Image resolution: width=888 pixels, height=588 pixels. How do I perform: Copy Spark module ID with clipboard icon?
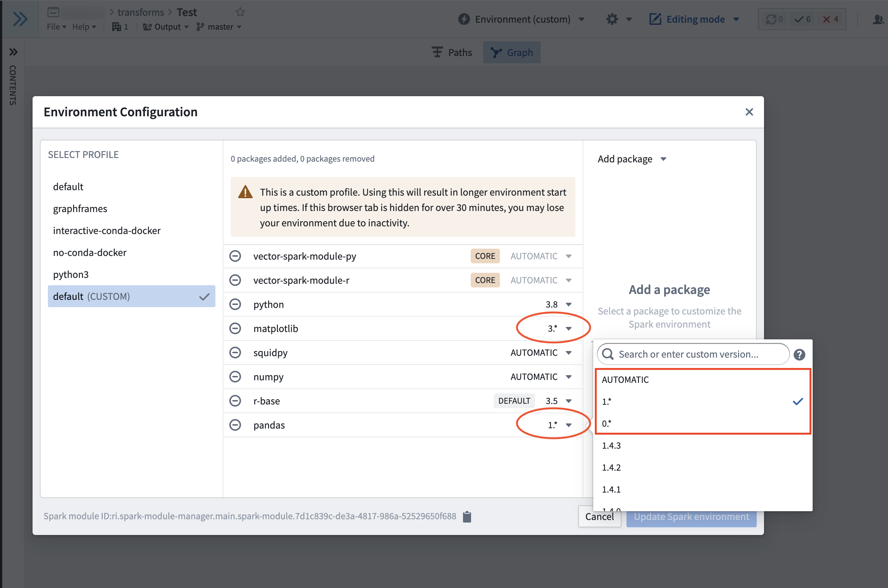467,516
